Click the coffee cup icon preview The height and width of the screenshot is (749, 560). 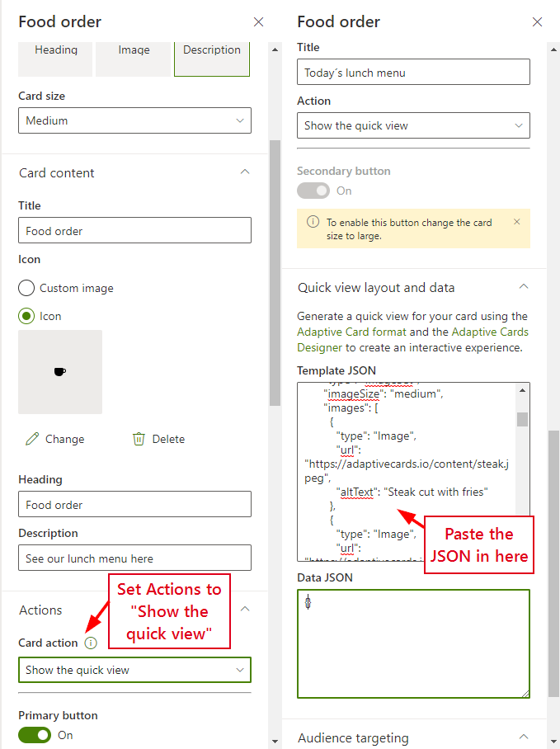coord(60,372)
